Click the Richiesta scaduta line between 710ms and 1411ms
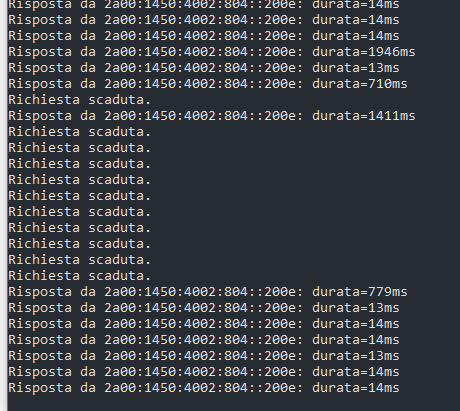This screenshot has height=411, width=460. pyautogui.click(x=80, y=100)
